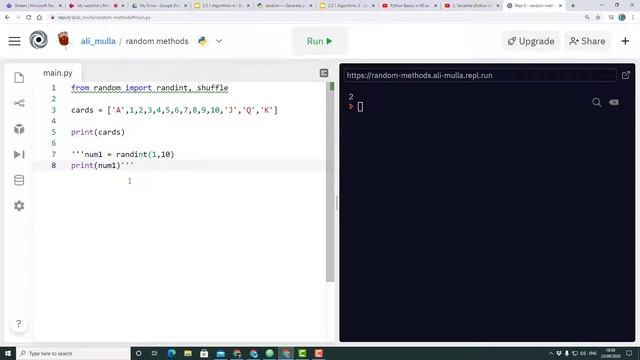
Task: Open Task View on taskbar
Action: pos(155,353)
